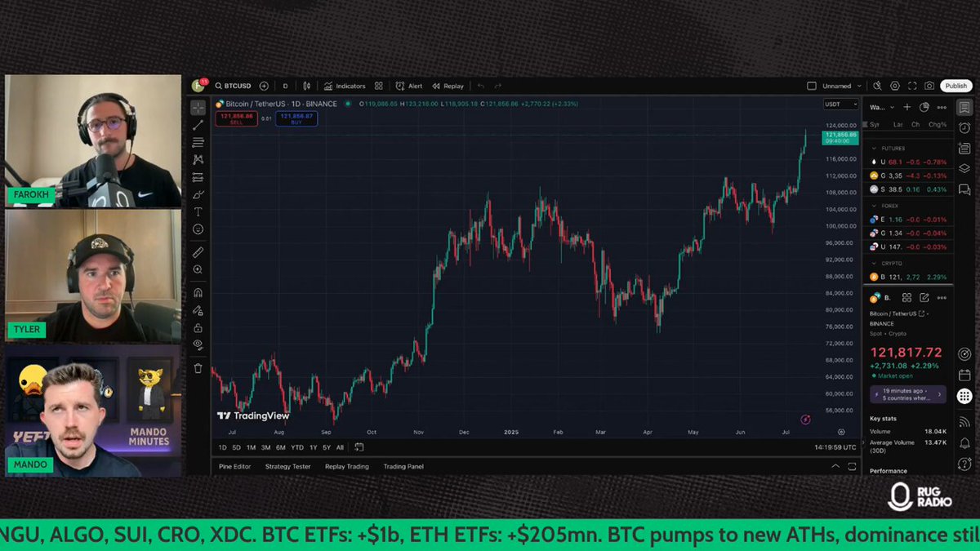Open the D interval selector
The width and height of the screenshot is (980, 551).
pos(285,86)
